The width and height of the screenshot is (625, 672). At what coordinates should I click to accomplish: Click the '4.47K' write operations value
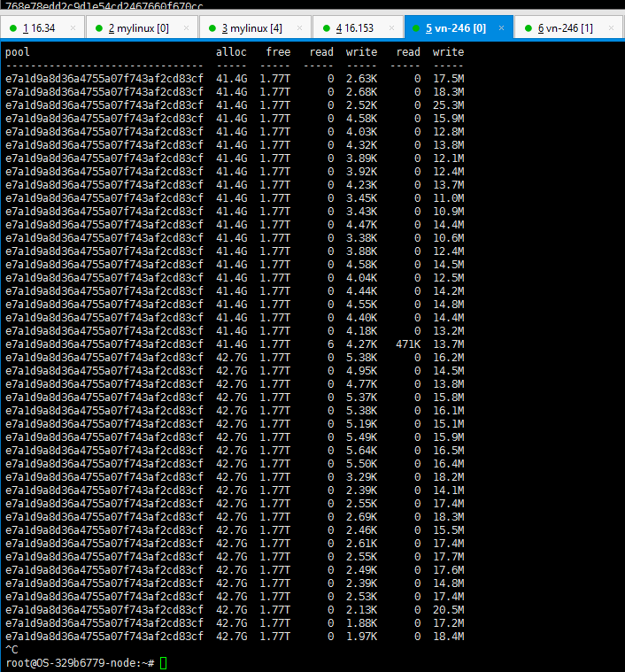pyautogui.click(x=361, y=225)
